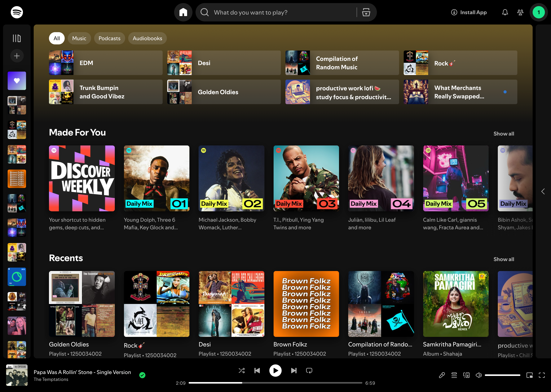551x392 pixels.
Task: Open What Merchants Really Swapped tile
Action: (460, 92)
